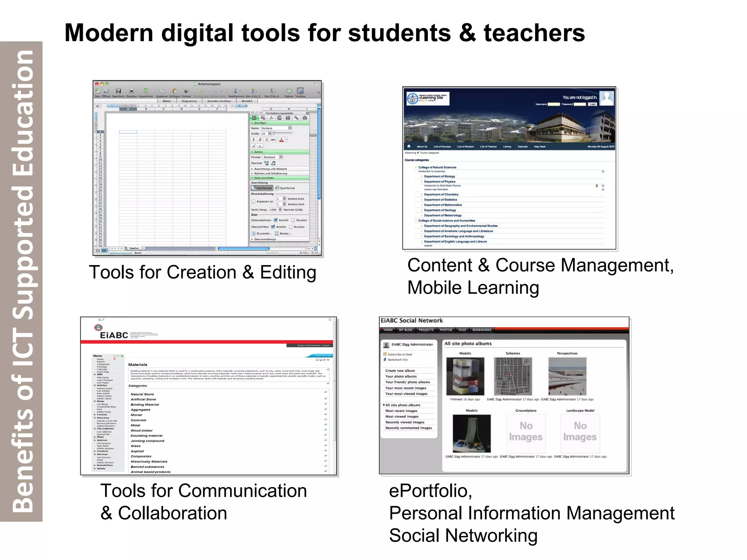Open the Größe font size dropdown
This screenshot has height=560, width=747.
point(270,133)
